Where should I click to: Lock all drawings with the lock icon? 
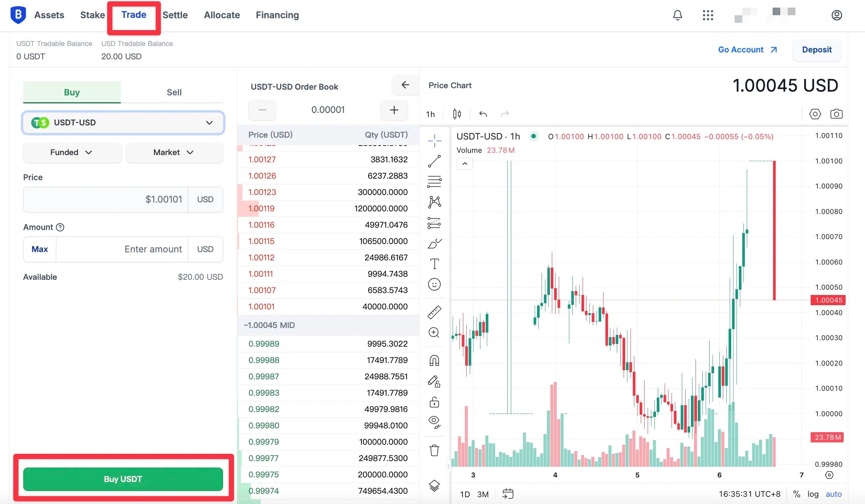[434, 402]
